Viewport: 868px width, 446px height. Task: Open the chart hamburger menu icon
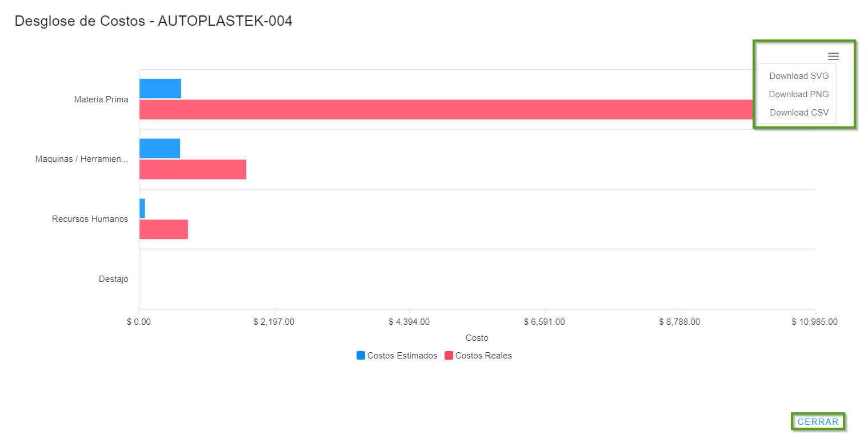click(833, 56)
